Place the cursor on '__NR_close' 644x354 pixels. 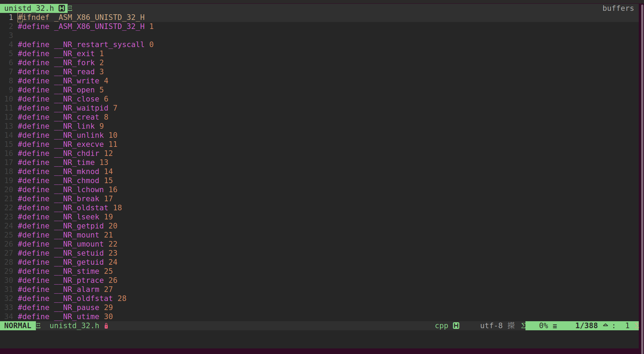click(x=77, y=99)
